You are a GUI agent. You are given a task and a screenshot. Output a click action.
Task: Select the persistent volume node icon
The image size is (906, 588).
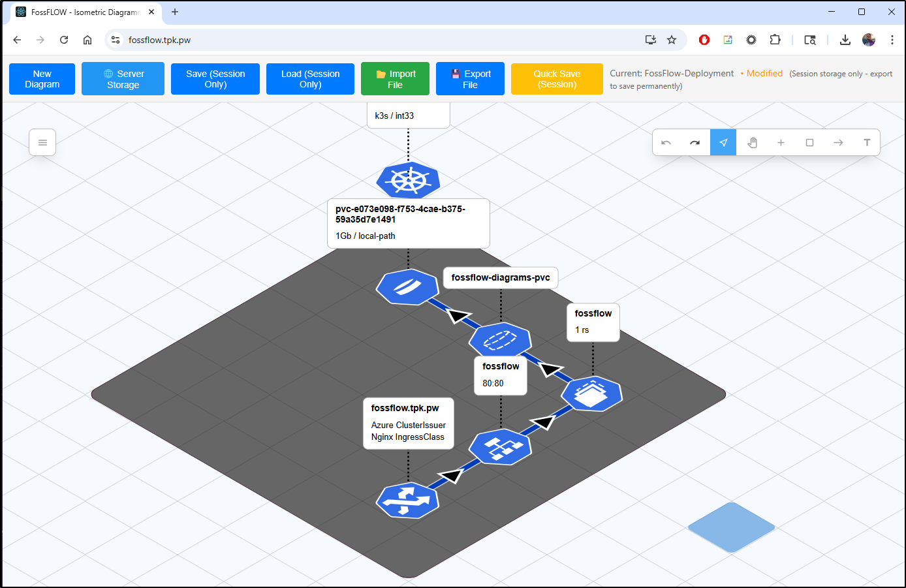point(407,286)
